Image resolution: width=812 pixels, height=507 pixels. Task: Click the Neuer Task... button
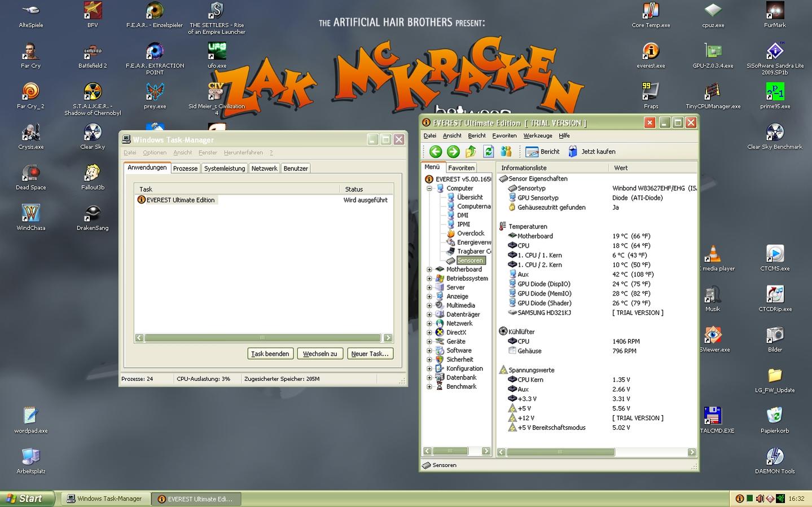[x=370, y=354]
